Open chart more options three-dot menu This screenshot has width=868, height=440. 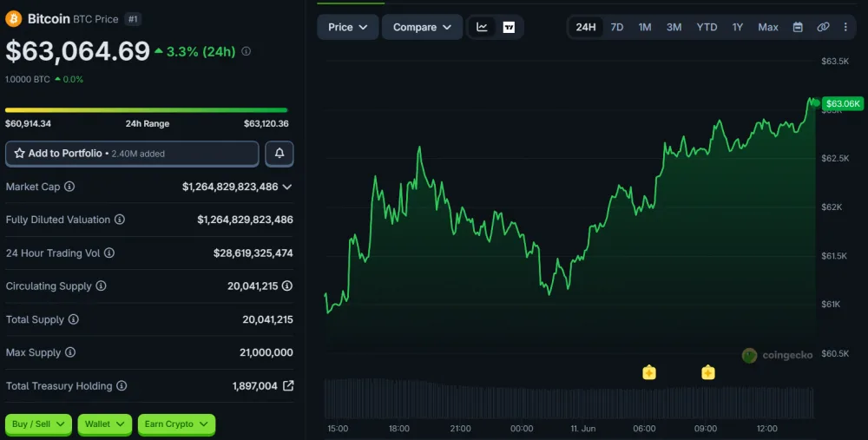pyautogui.click(x=845, y=27)
